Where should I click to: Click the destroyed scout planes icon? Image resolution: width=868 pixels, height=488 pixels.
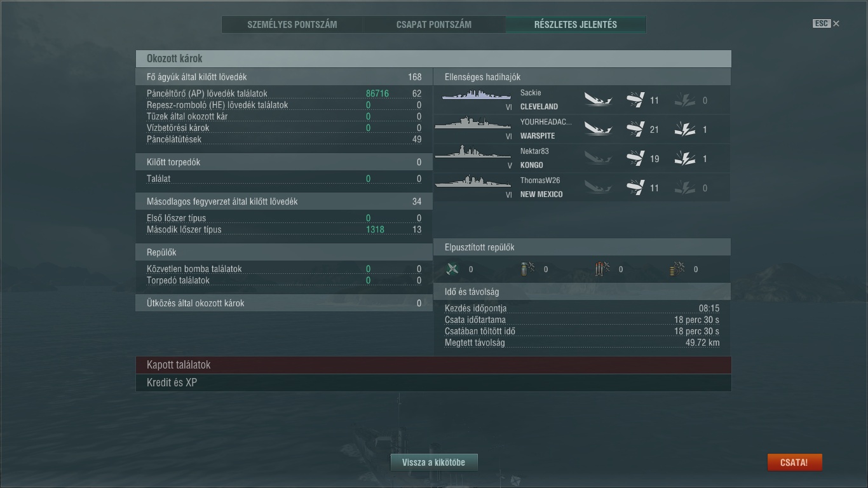(x=677, y=269)
